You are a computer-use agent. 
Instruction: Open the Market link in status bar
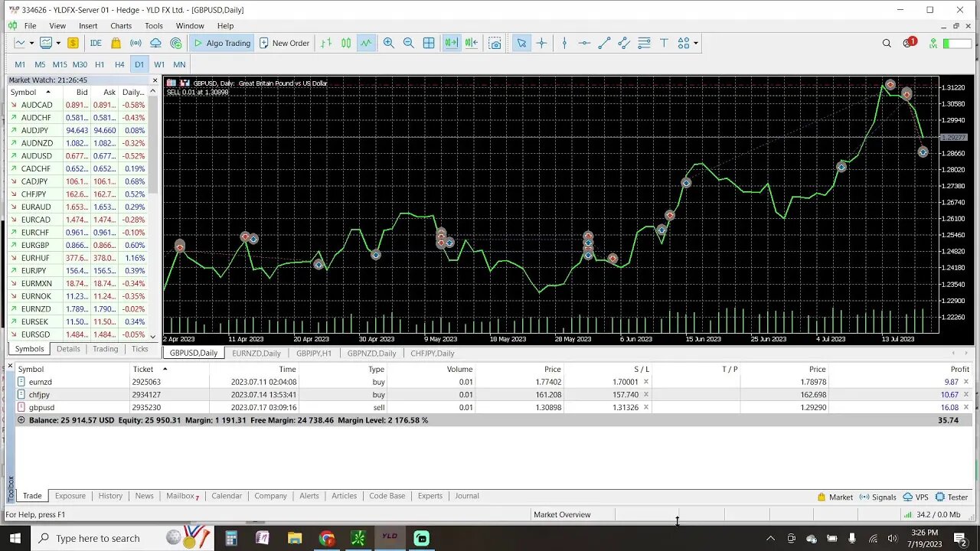(835, 497)
